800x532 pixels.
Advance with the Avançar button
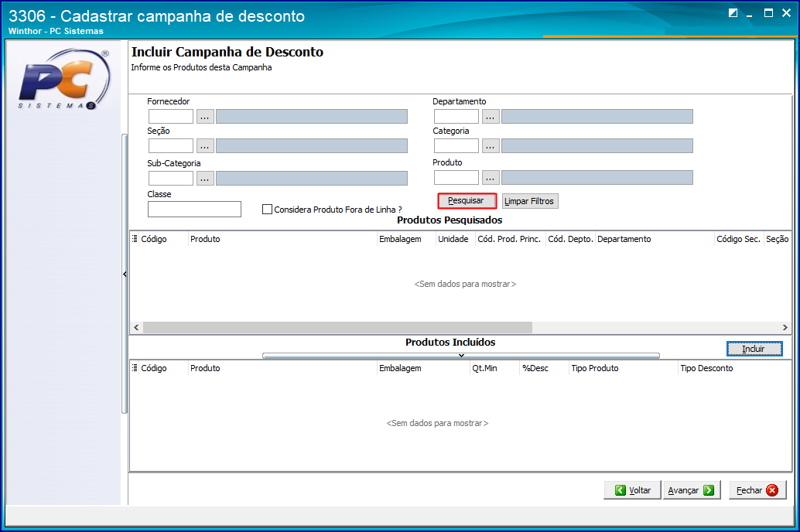[x=692, y=490]
